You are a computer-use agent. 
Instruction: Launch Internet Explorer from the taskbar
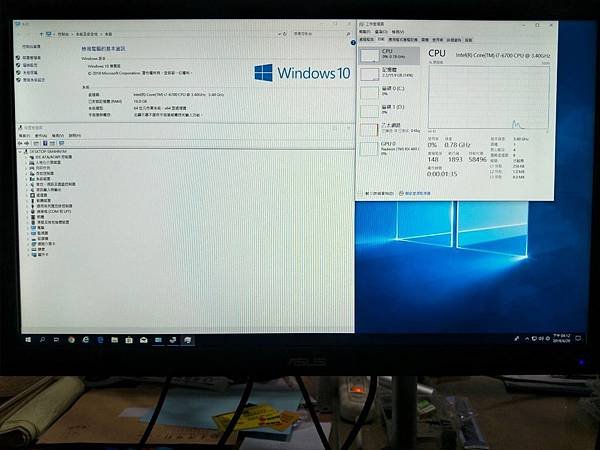tap(85, 339)
